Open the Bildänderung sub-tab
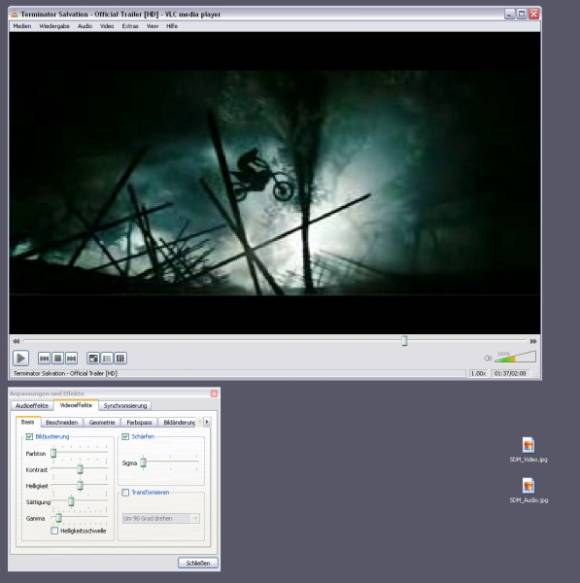Image resolution: width=580 pixels, height=583 pixels. click(179, 422)
